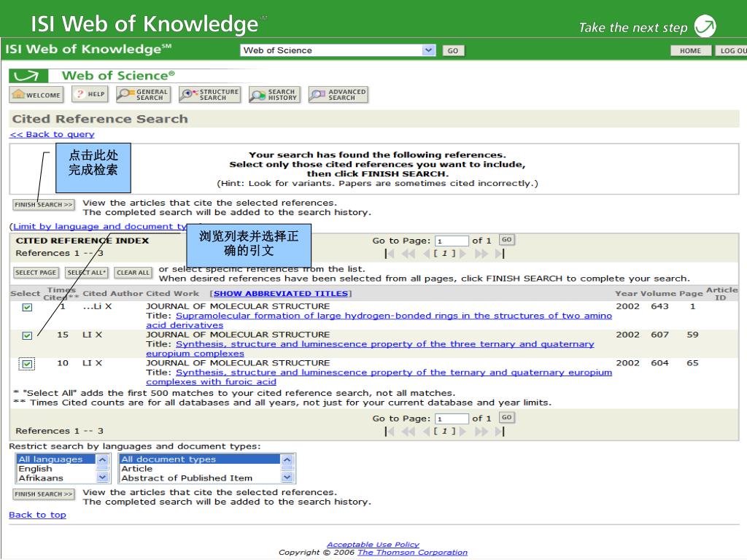Click the bottom FINISH SEARCH button
This screenshot has width=747, height=560.
click(x=43, y=494)
